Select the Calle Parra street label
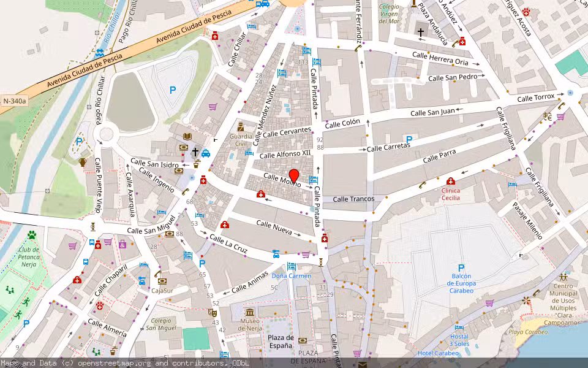Screen dimensions: 588x368 (440, 156)
